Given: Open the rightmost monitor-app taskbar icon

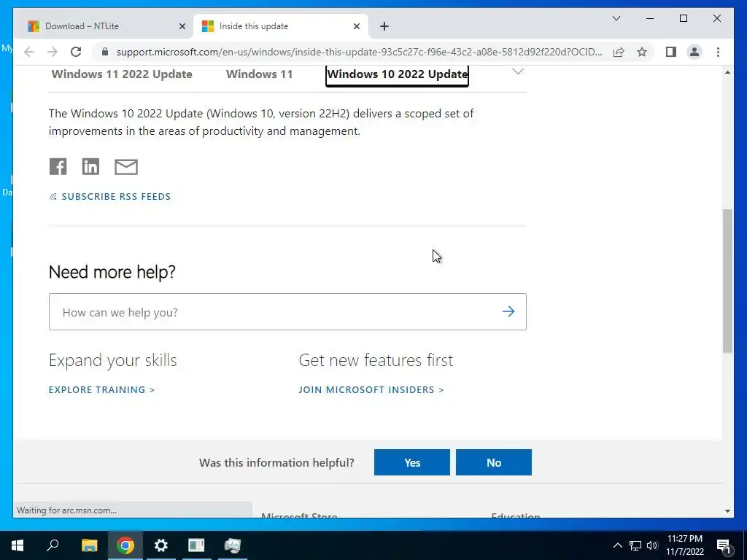Looking at the screenshot, I should pos(233,545).
